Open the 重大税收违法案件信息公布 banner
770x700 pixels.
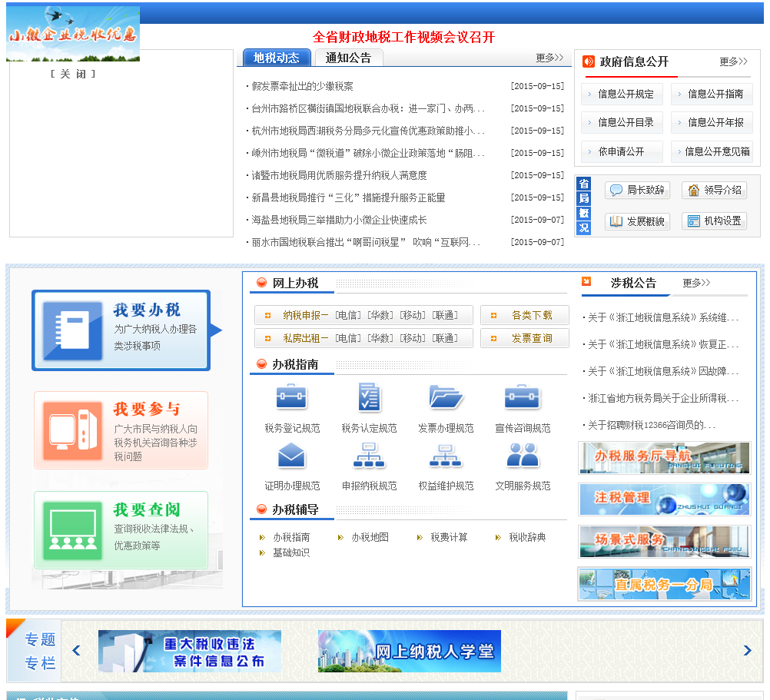point(190,651)
